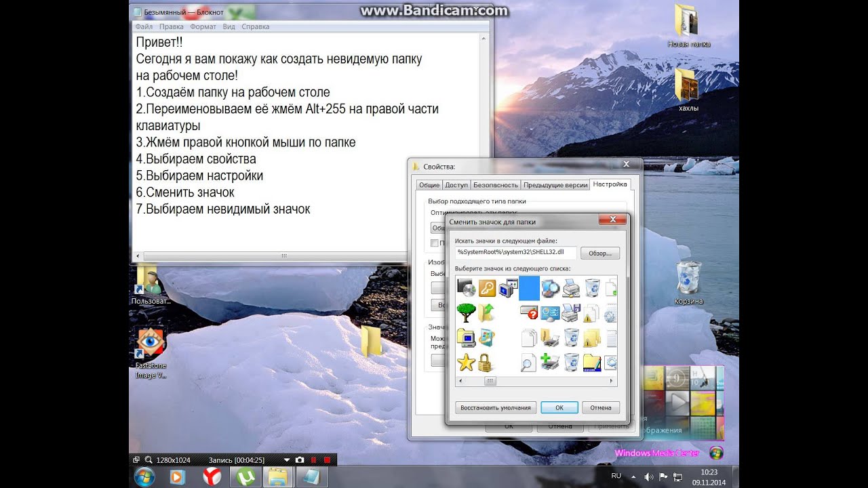The image size is (868, 488).
Task: Pause the Bandicam recording
Action: 314,460
